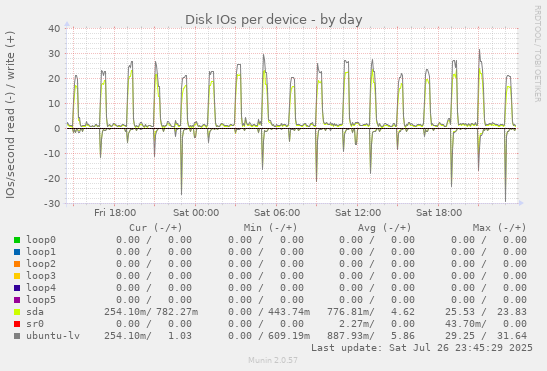
Task: Select the '20' y-axis tick label
Action: pos(54,79)
